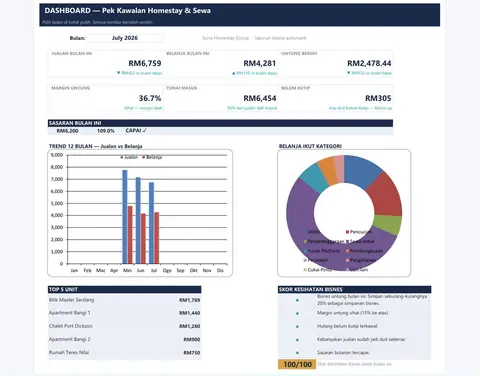Click the 'Margin untung sihat' health note
The width and height of the screenshot is (480, 376).
(352, 313)
